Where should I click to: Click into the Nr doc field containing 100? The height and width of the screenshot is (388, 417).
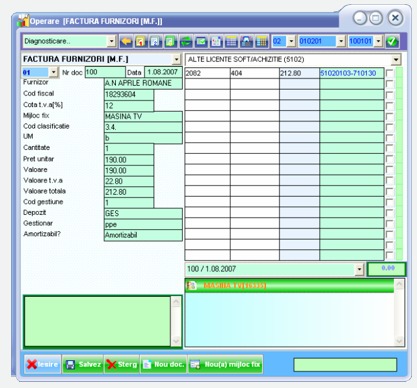pos(105,72)
